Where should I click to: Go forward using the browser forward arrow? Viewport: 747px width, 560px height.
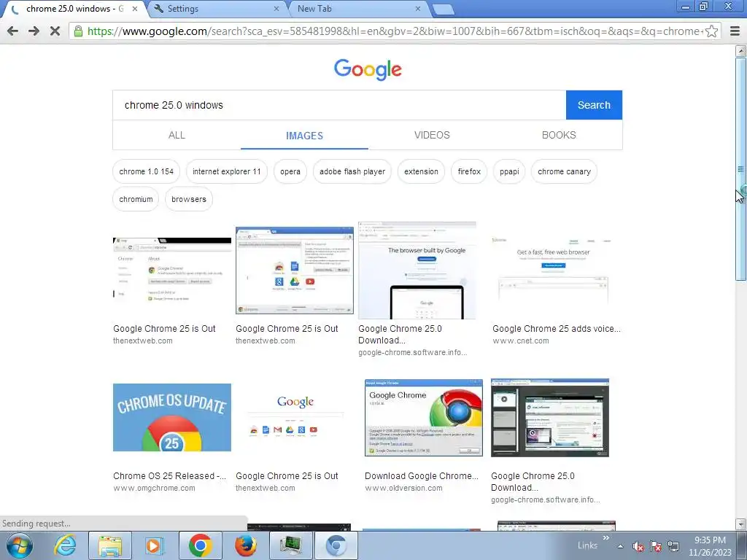click(x=34, y=31)
